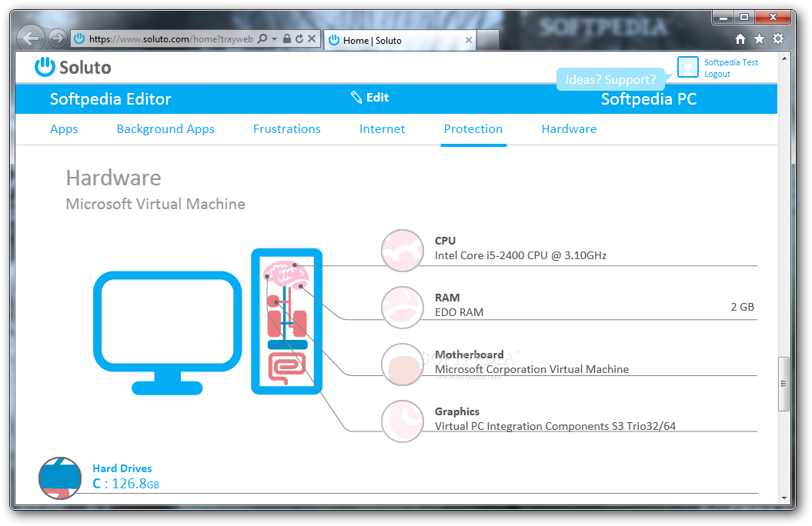Screen dimensions: 812x526
Task: Click the blue monitor illustration
Action: point(167,332)
